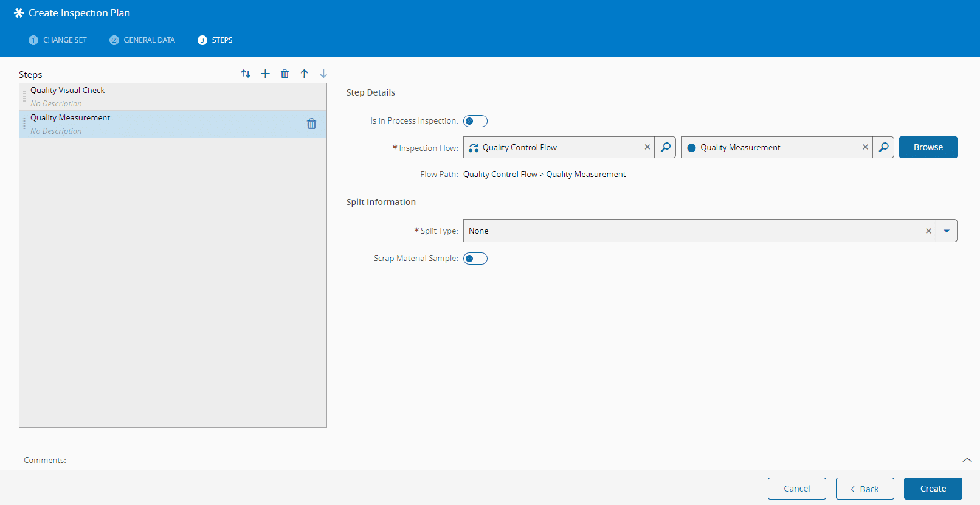Viewport: 980px width, 505px height.
Task: Clear the Split Type None value
Action: (928, 231)
